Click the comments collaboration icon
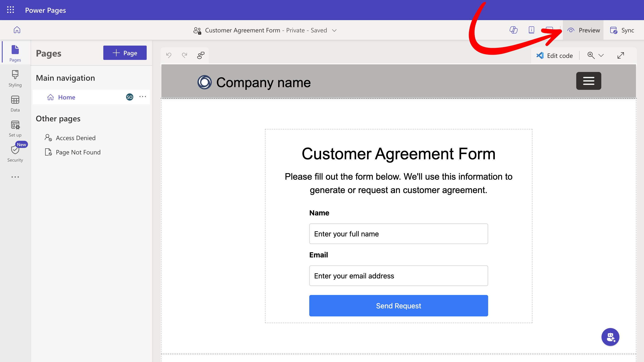Image resolution: width=644 pixels, height=362 pixels. point(201,55)
